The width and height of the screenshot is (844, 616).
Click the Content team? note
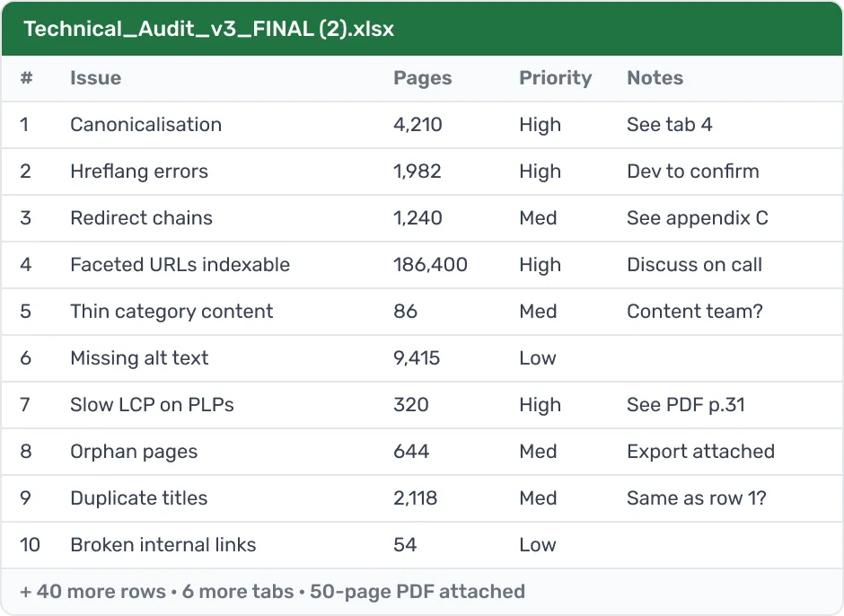[x=695, y=312]
